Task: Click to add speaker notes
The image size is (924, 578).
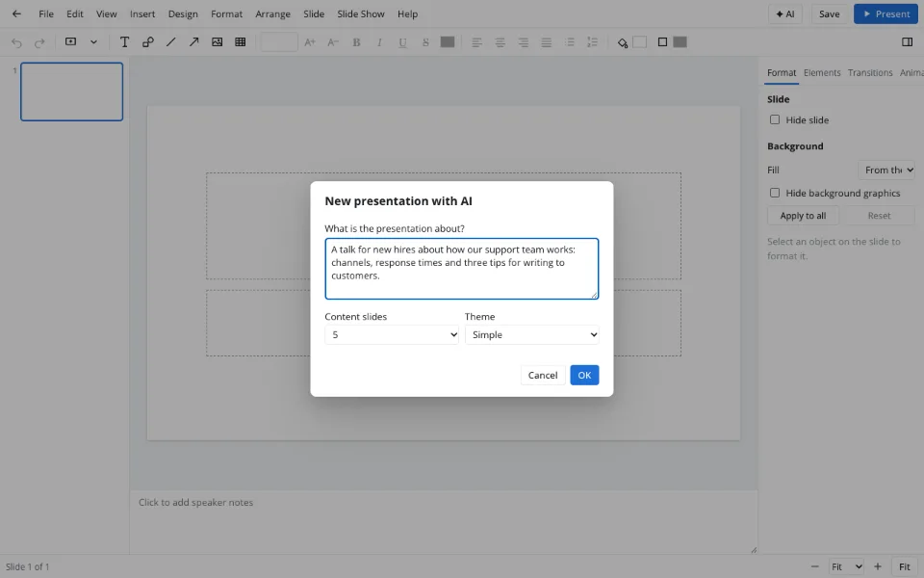Action: point(443,521)
